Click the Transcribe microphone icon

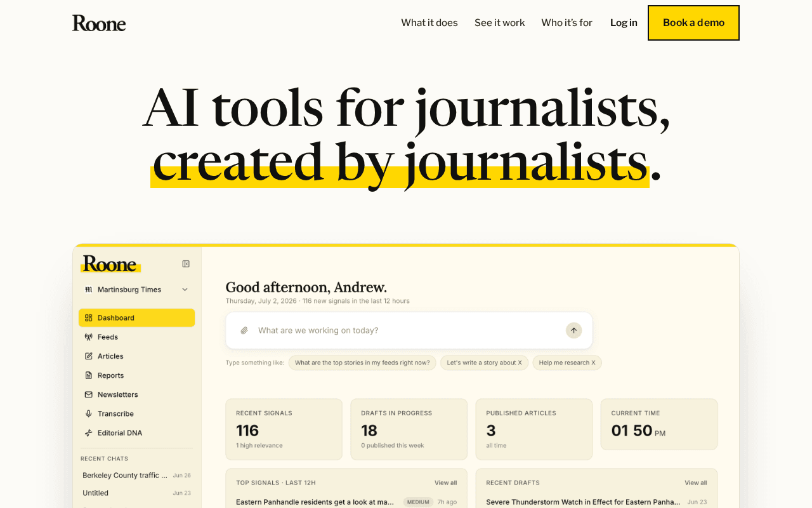tap(88, 413)
